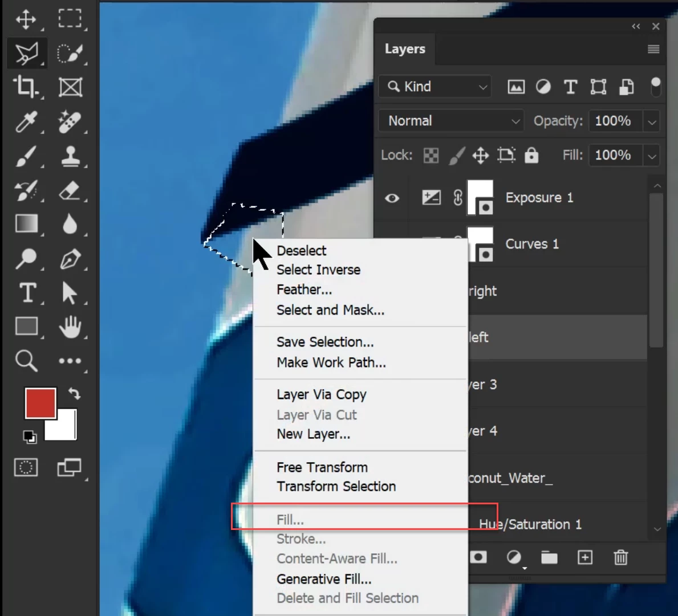Select the Crop tool

click(x=26, y=87)
